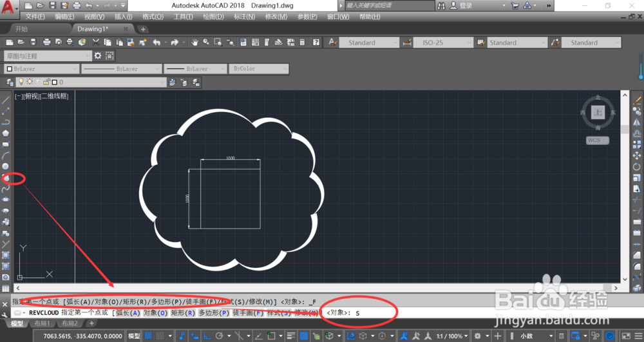Click the 矩形(R) command option
The image size is (644, 342).
coord(183,313)
